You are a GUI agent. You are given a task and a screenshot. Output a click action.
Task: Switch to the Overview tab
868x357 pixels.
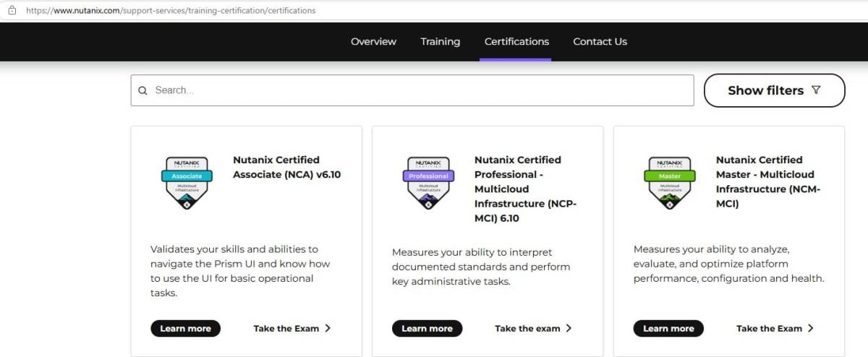[373, 41]
